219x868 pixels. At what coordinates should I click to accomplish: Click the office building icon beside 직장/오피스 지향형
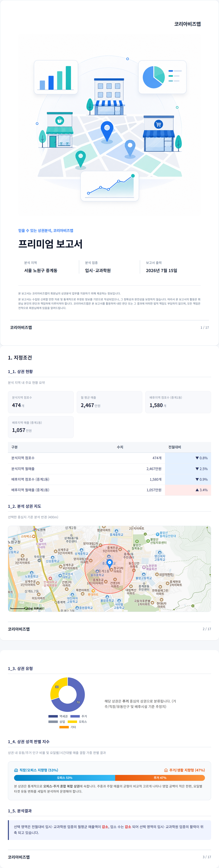coord(16,770)
